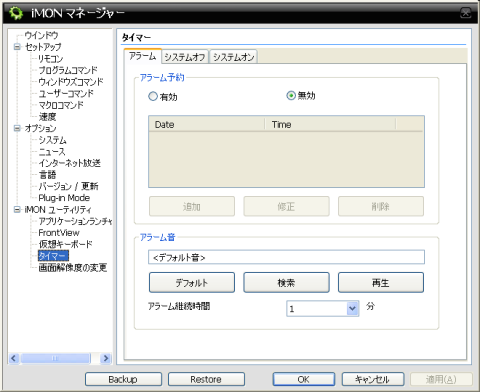The width and height of the screenshot is (480, 392).
Task: Click the iMON gear icon in title bar
Action: [16, 13]
